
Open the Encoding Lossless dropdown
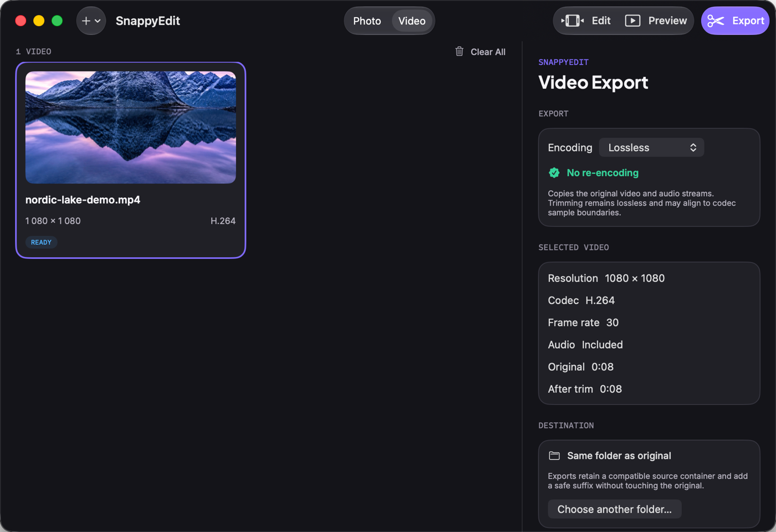coord(652,147)
